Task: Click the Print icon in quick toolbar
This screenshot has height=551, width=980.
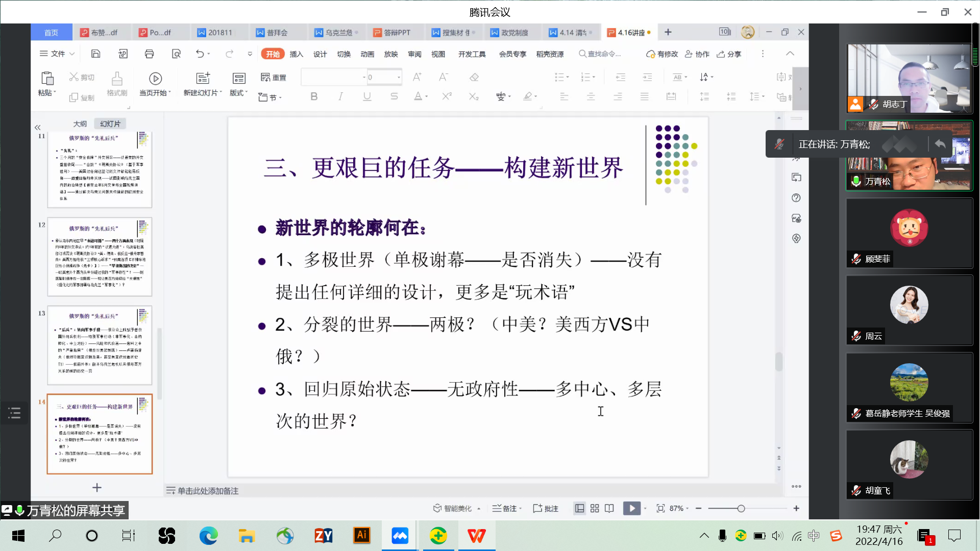Action: 149,54
